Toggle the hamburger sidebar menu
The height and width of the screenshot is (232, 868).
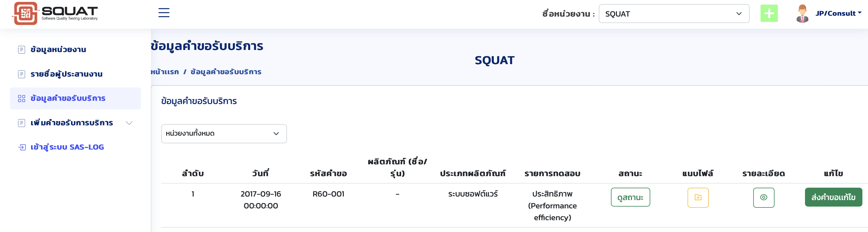click(x=164, y=13)
